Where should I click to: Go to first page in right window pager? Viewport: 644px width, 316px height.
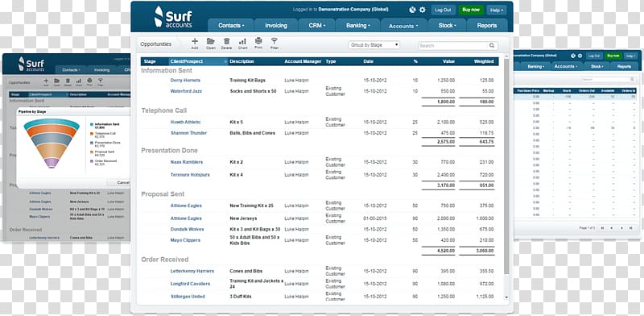coord(602,227)
